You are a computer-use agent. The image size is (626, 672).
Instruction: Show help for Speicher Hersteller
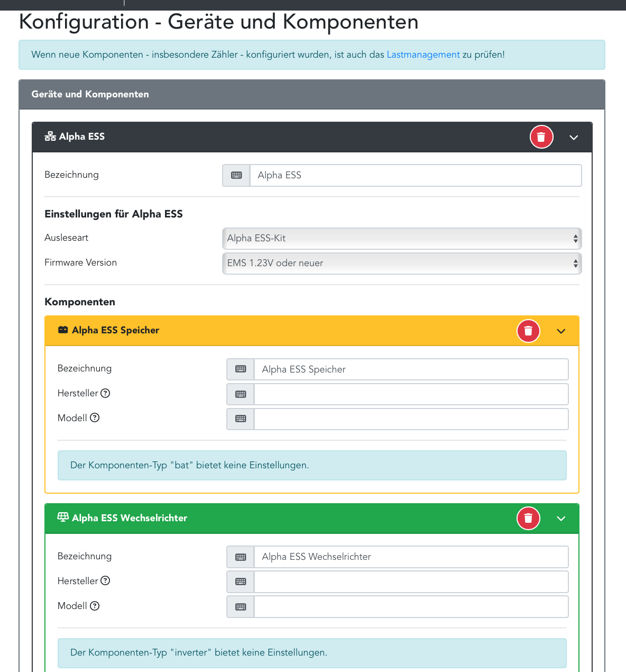click(x=105, y=393)
